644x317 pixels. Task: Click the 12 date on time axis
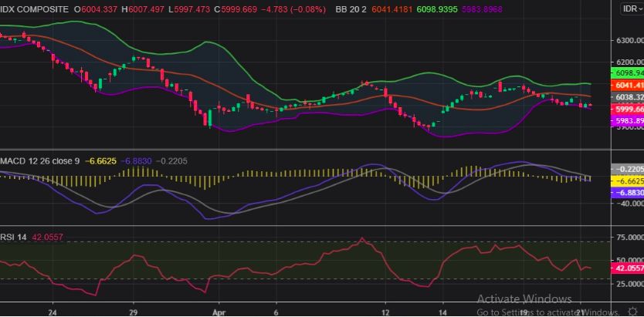coord(385,312)
